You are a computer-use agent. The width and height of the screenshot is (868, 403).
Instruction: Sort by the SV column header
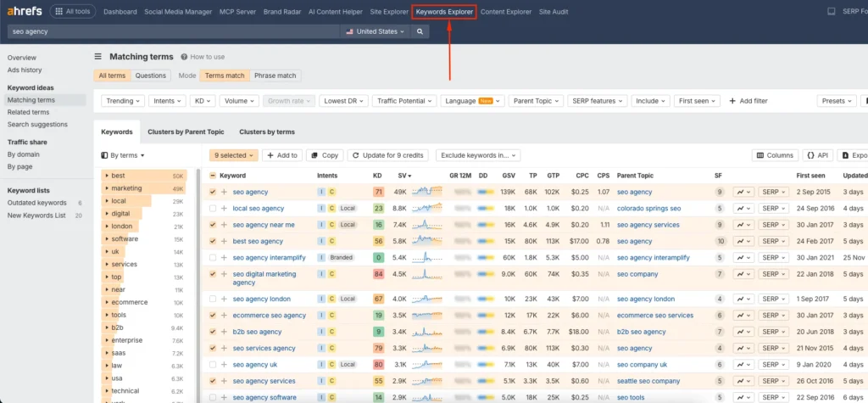tap(404, 176)
